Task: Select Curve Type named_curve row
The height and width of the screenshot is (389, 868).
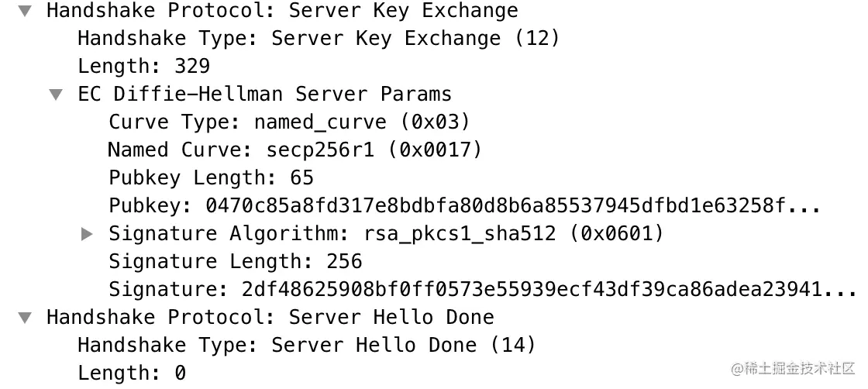Action: [x=289, y=122]
